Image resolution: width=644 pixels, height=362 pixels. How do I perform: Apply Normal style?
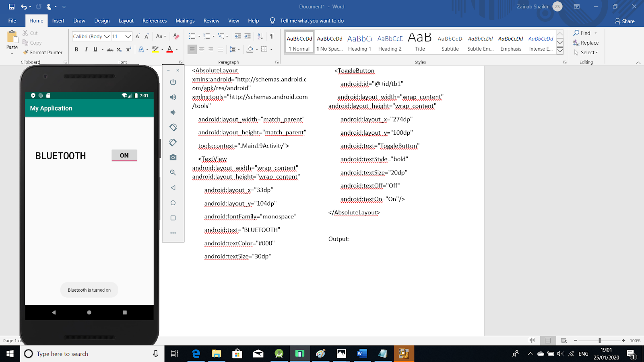click(x=299, y=42)
